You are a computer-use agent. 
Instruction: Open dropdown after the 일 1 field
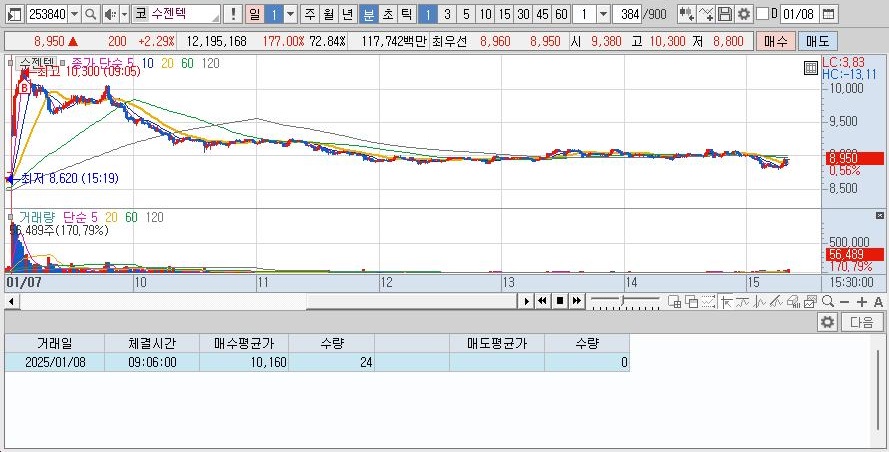tap(290, 14)
